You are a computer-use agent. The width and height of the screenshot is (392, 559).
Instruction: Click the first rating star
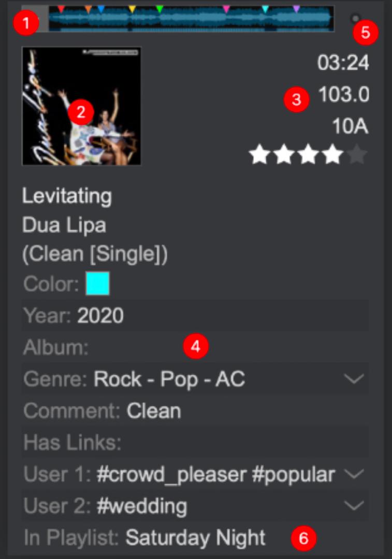[259, 155]
